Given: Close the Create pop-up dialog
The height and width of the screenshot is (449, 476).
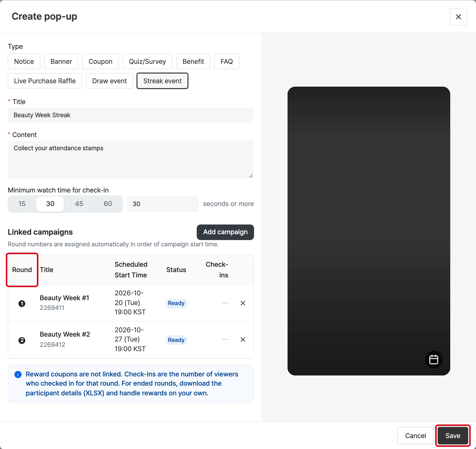Looking at the screenshot, I should click(x=458, y=17).
